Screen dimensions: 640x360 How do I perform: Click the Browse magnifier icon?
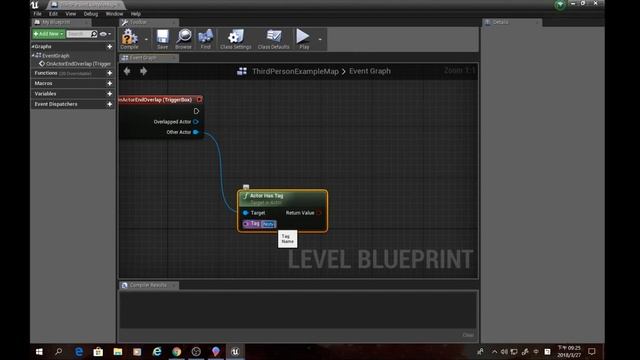(184, 39)
